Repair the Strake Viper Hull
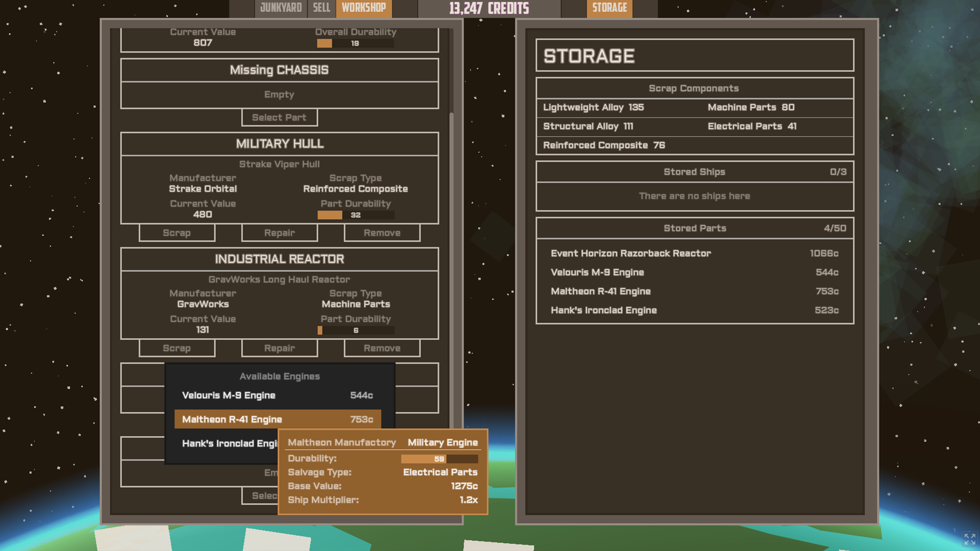The width and height of the screenshot is (980, 551). (x=279, y=233)
